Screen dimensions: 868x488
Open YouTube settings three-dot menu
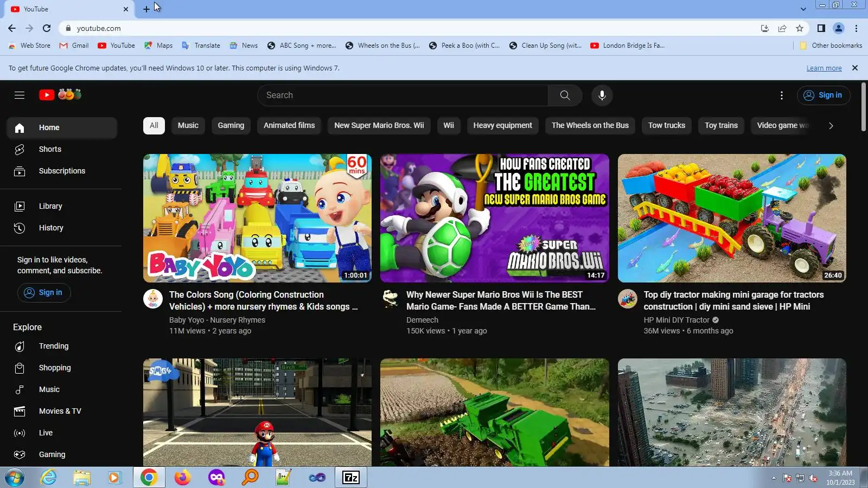[782, 95]
